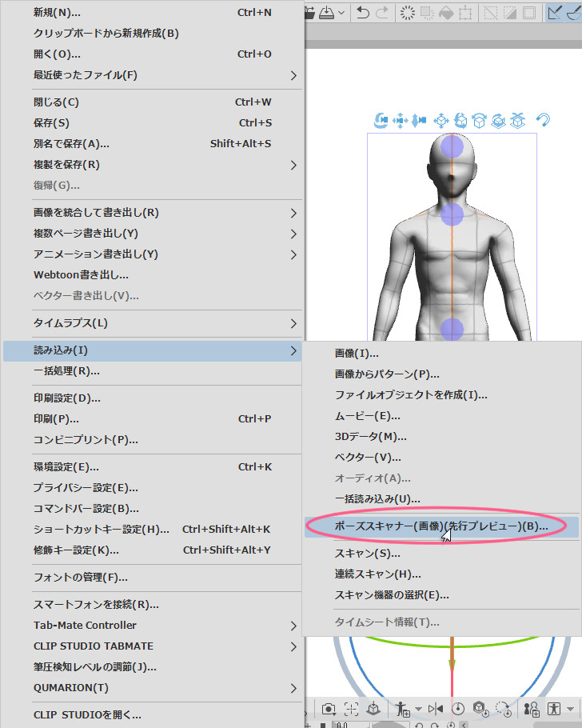Choose 新規(N)... from File menu
582x728 pixels.
[152, 13]
